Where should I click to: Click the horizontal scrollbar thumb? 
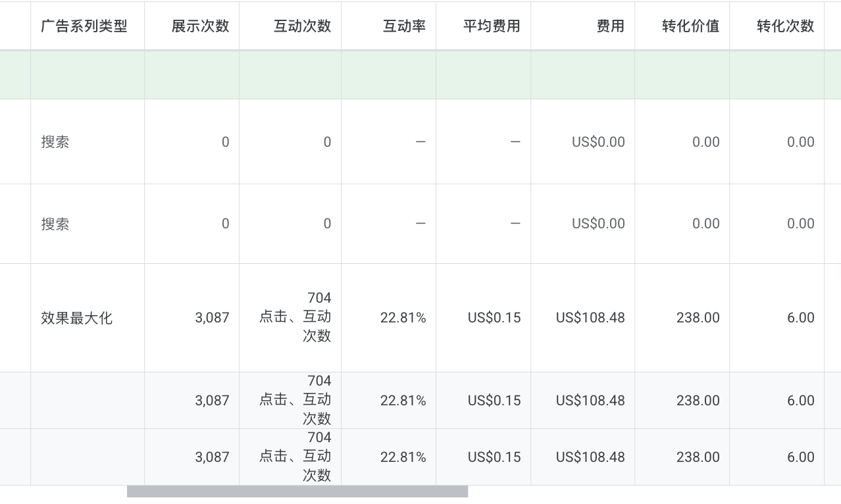[x=297, y=491]
